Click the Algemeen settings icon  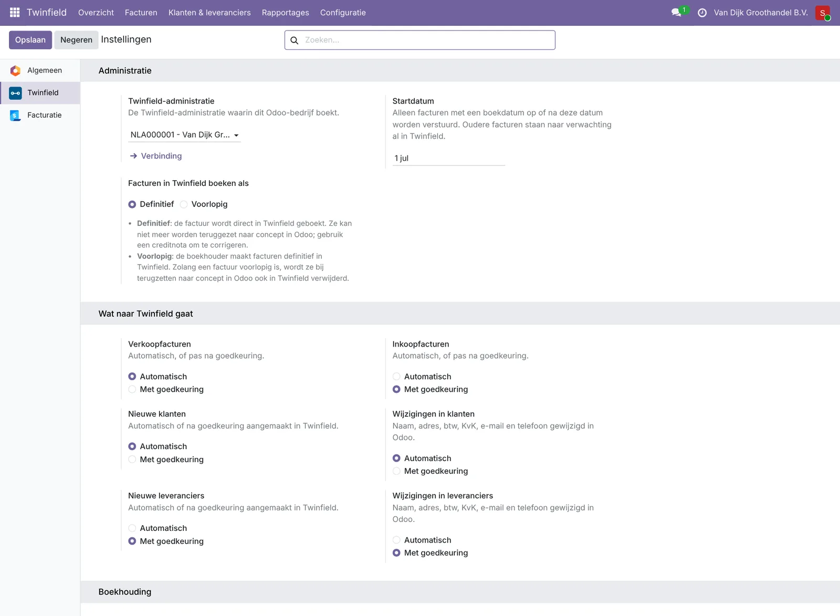(x=15, y=70)
